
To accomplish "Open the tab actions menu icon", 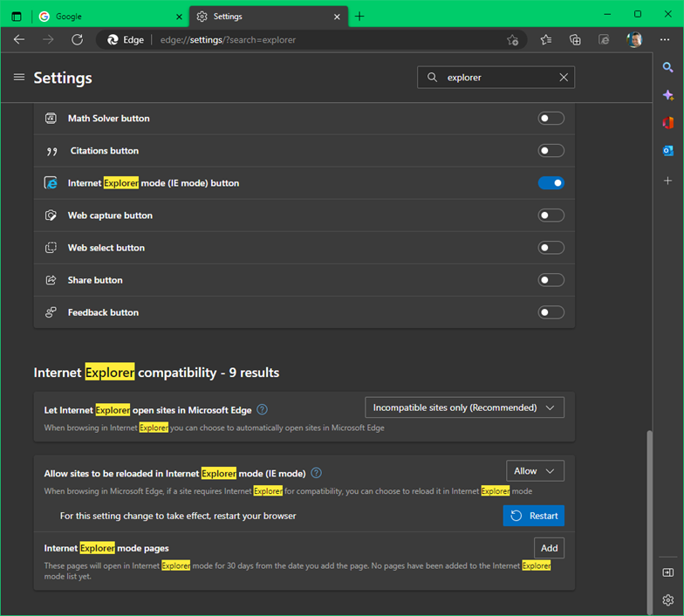I will [x=16, y=17].
